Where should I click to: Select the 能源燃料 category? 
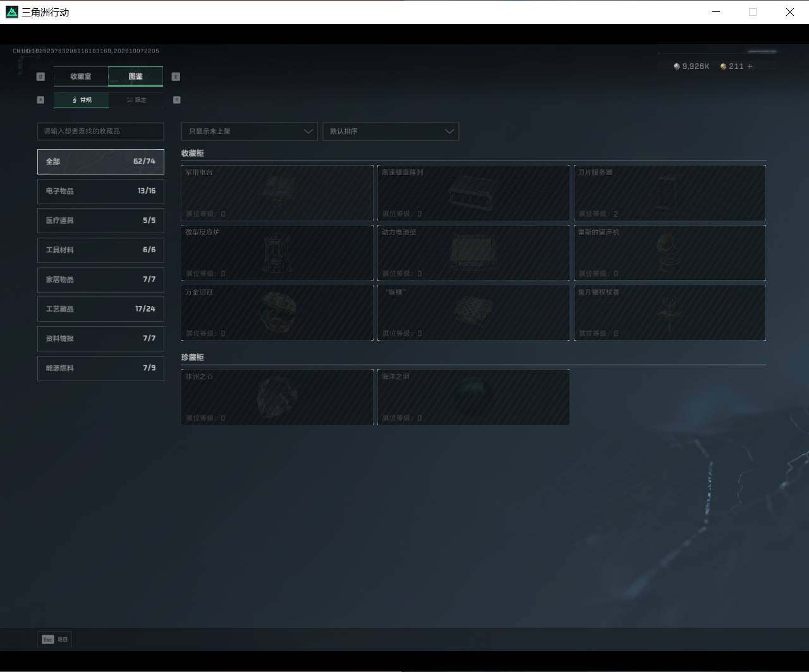[x=100, y=368]
